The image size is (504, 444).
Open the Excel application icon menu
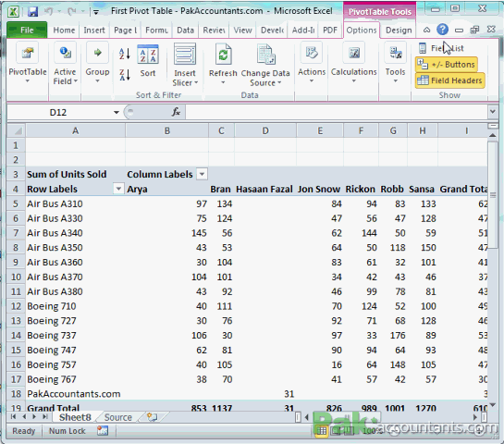tap(13, 12)
